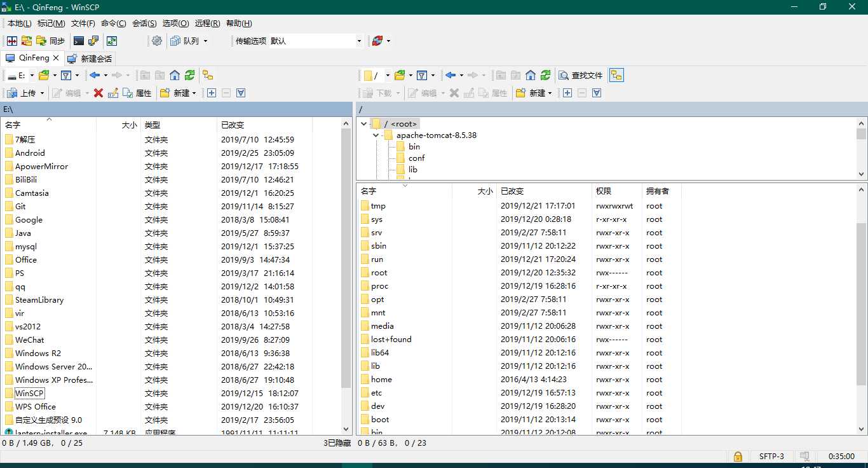868x468 pixels.
Task: Toggle the remote directory tree icon
Action: click(x=616, y=75)
